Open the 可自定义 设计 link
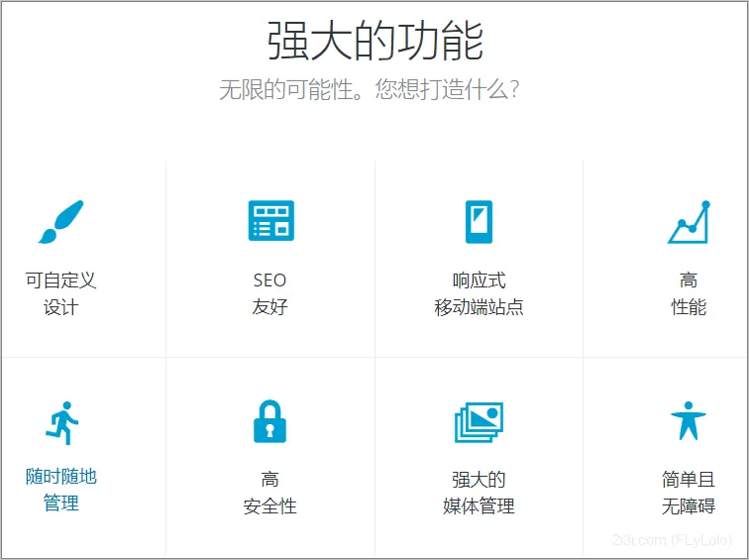 click(x=60, y=293)
